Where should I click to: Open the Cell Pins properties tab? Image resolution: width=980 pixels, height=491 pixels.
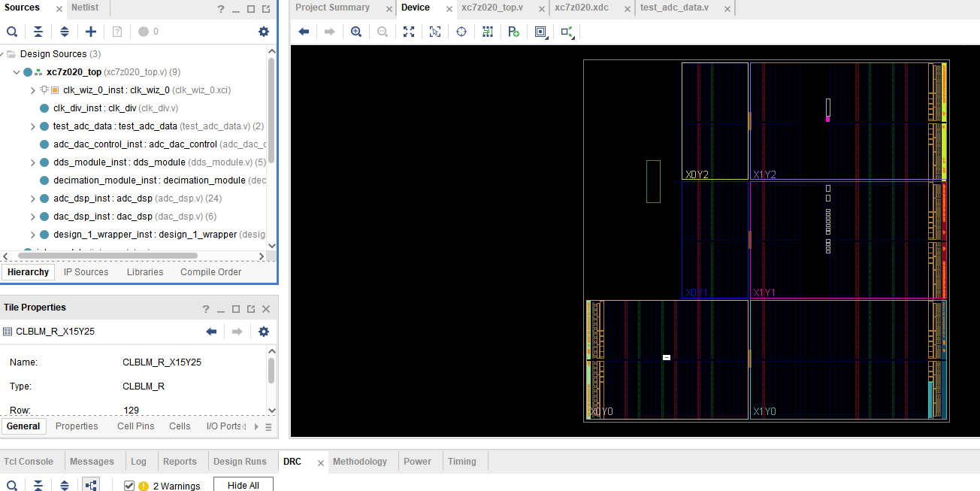tap(136, 426)
